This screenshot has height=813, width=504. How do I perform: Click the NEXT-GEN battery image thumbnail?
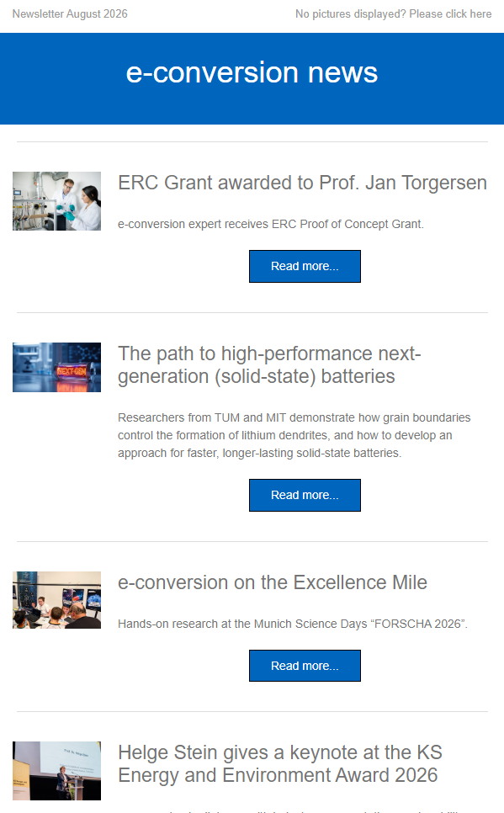56,367
